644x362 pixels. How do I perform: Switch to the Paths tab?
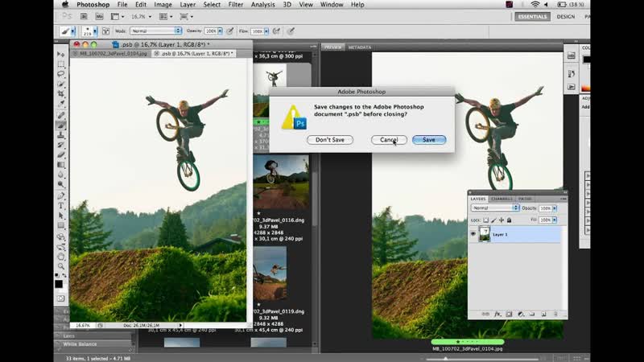coord(525,199)
